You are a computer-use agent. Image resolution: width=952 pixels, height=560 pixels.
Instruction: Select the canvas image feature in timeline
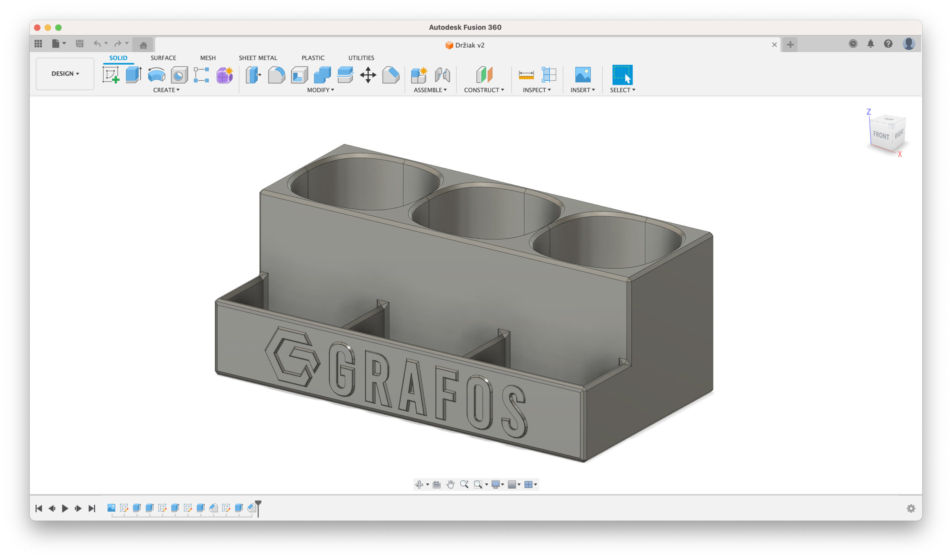[111, 508]
